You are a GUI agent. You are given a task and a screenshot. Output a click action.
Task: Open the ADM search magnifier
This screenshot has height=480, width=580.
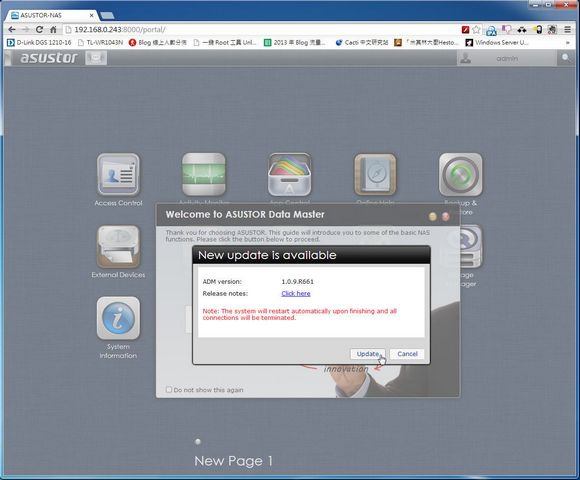pyautogui.click(x=566, y=58)
